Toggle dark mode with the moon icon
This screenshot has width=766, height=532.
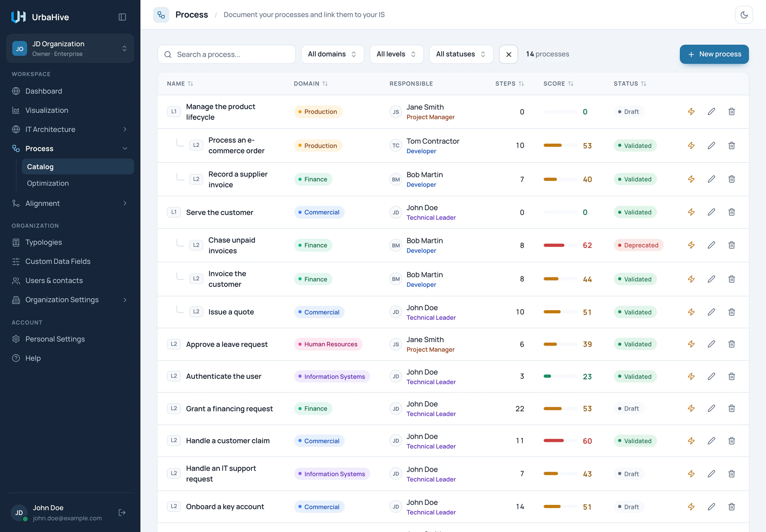tap(744, 15)
